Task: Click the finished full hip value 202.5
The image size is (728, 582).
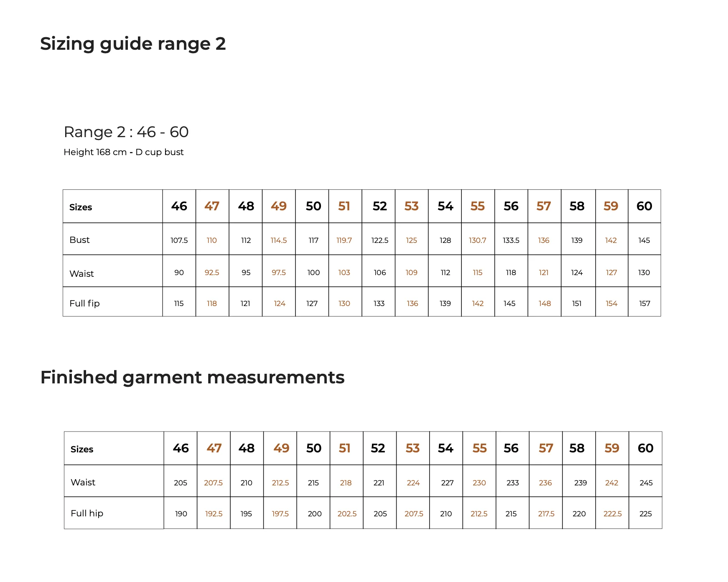Action: (347, 514)
